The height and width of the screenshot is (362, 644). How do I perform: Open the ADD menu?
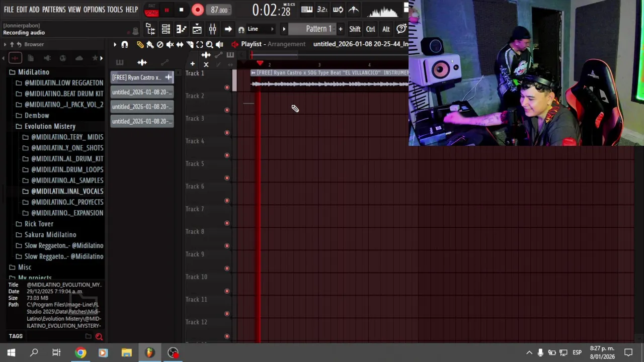[x=34, y=10]
